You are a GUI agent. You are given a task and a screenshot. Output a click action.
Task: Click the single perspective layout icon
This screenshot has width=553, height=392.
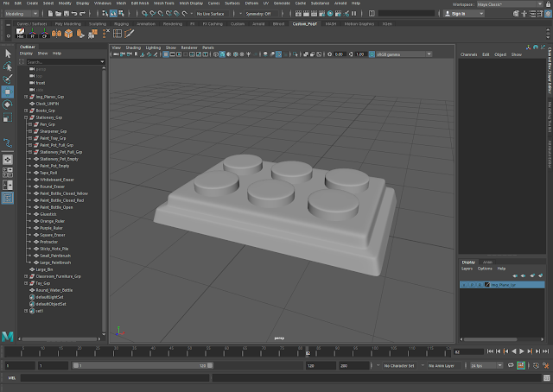pyautogui.click(x=8, y=160)
